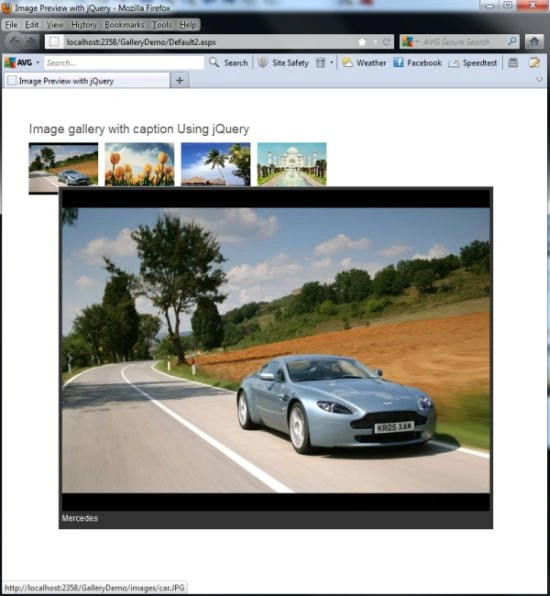Open the History menu
This screenshot has width=550, height=596.
[84, 25]
